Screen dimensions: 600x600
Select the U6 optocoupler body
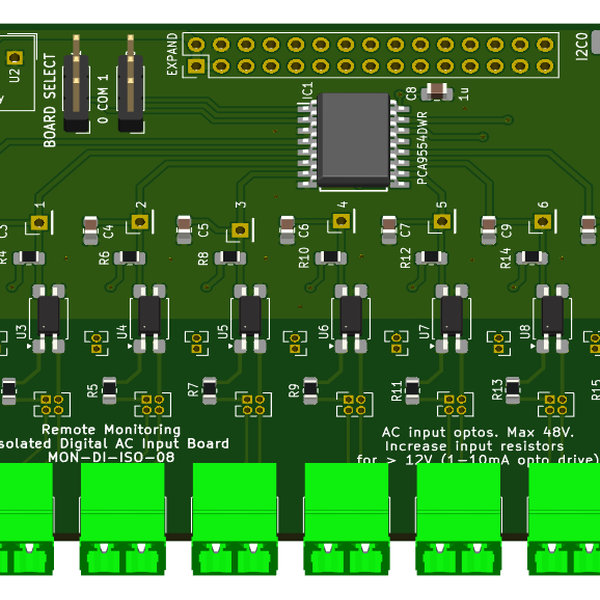point(351,315)
